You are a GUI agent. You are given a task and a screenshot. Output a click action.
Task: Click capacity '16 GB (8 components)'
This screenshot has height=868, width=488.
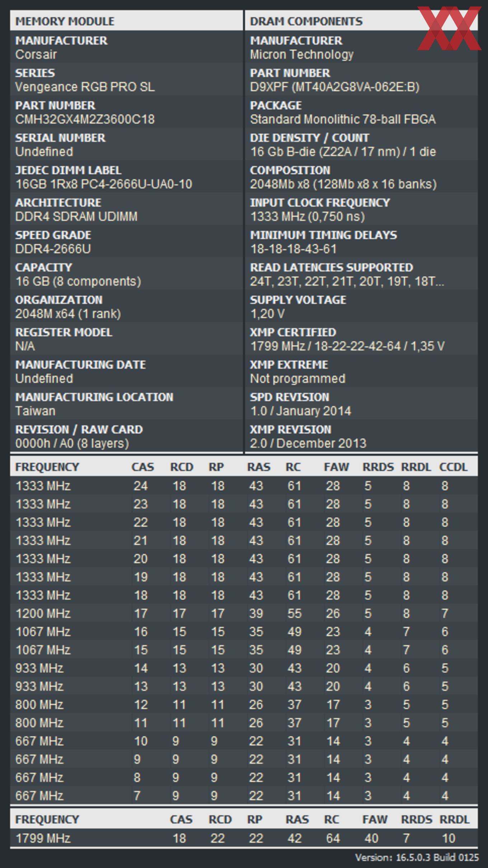tap(78, 281)
